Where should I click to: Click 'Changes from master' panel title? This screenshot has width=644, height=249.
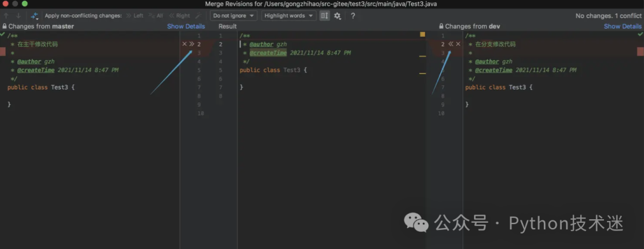(x=41, y=26)
